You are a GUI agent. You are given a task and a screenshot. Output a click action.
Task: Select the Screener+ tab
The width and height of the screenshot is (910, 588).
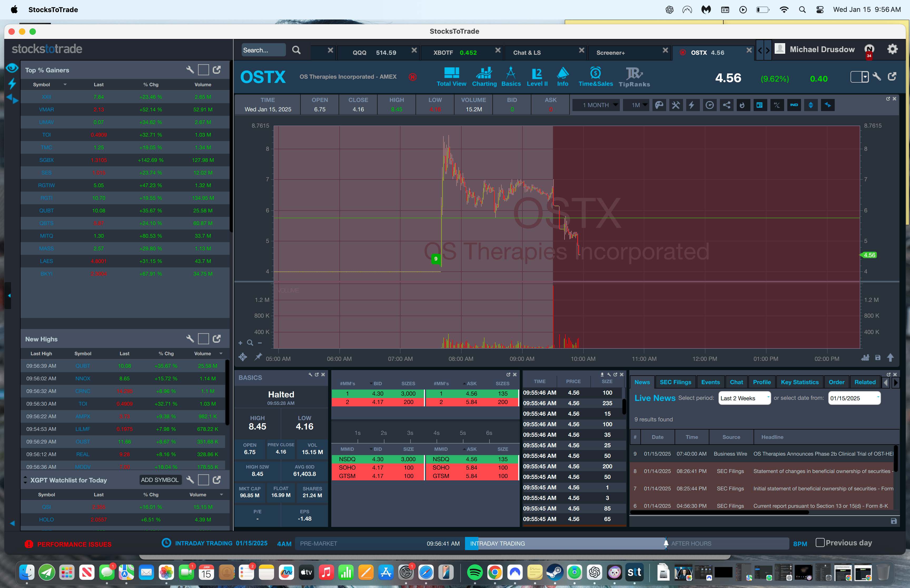610,53
